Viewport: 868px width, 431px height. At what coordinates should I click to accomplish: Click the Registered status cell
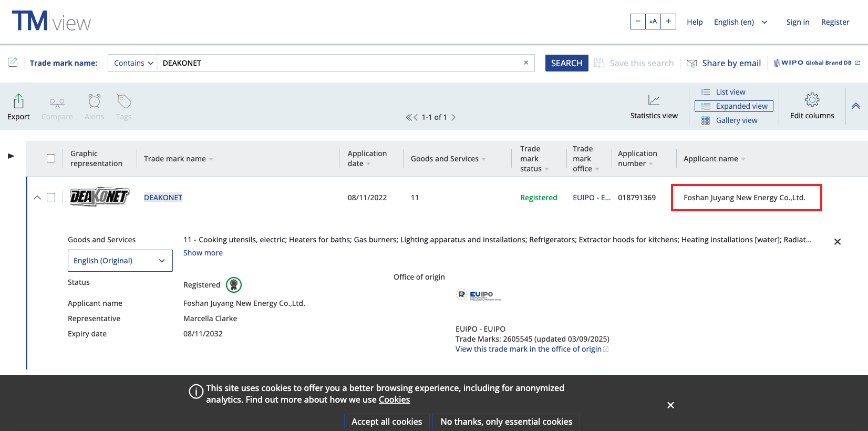click(539, 198)
